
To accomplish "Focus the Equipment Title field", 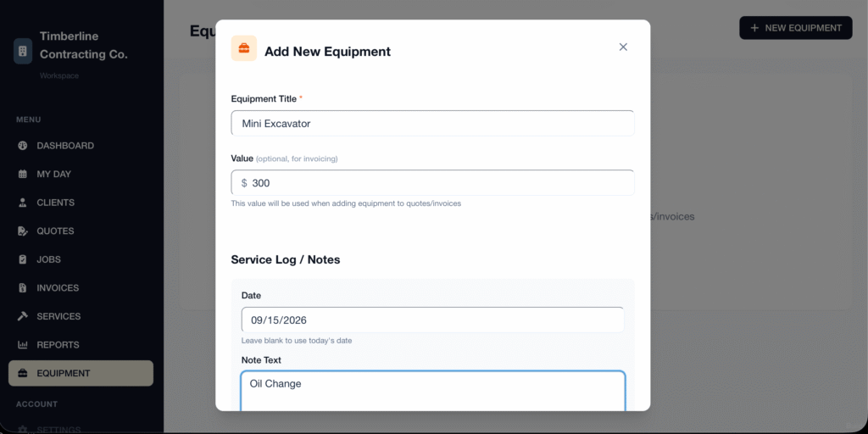I will [432, 124].
